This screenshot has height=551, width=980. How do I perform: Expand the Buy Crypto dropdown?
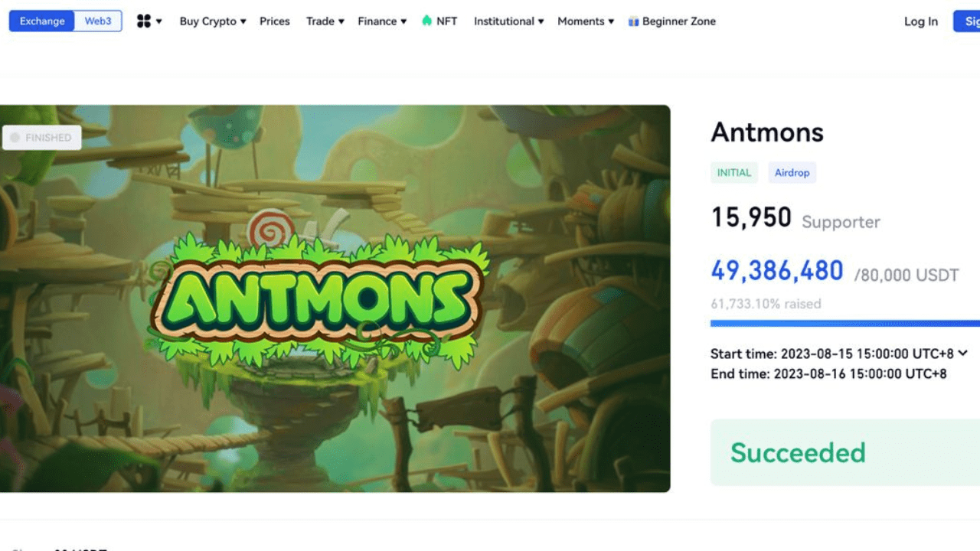click(x=213, y=21)
